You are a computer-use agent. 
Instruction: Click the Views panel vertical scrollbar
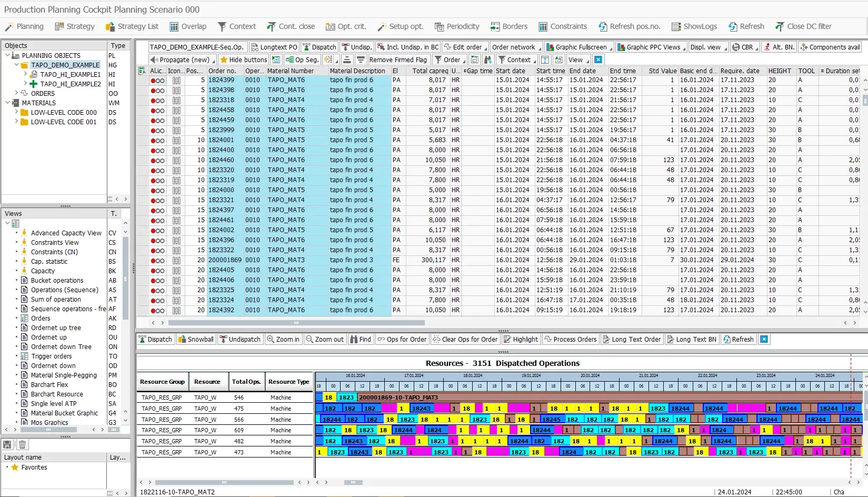(125, 278)
